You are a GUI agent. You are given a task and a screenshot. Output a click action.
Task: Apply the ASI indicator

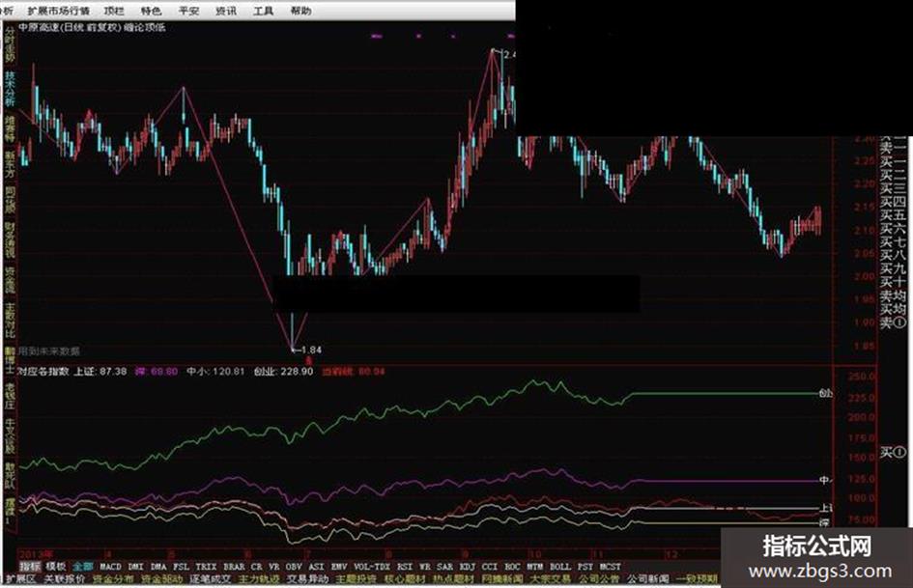tap(316, 567)
